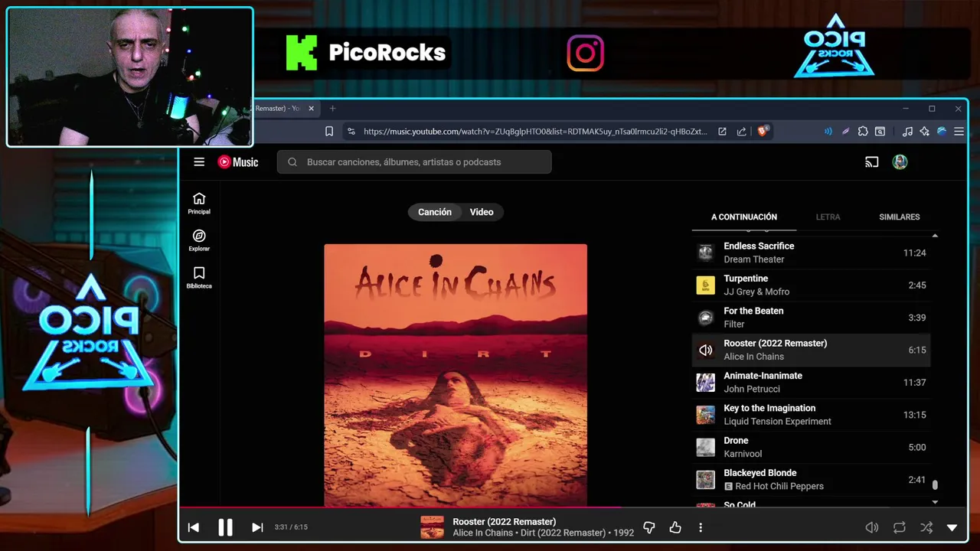The image size is (980, 551).
Task: Open the YouTube Music hamburger guide menu
Action: point(199,161)
